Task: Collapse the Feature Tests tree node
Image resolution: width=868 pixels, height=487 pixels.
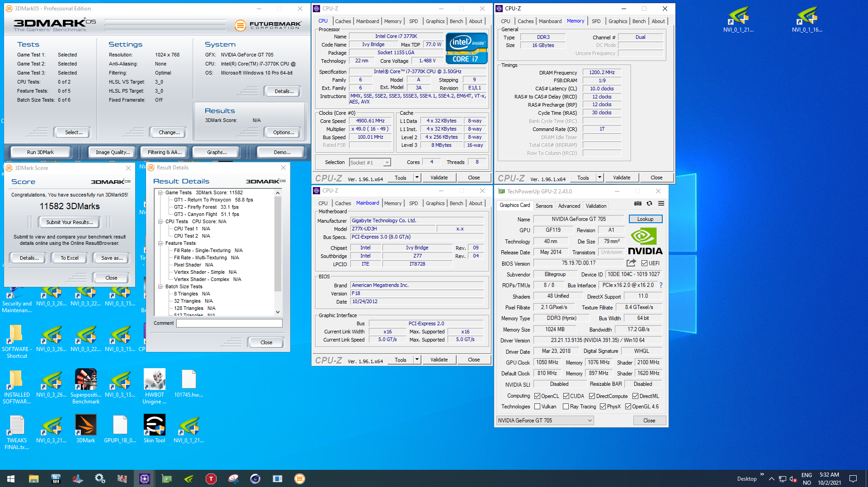Action: tap(160, 243)
